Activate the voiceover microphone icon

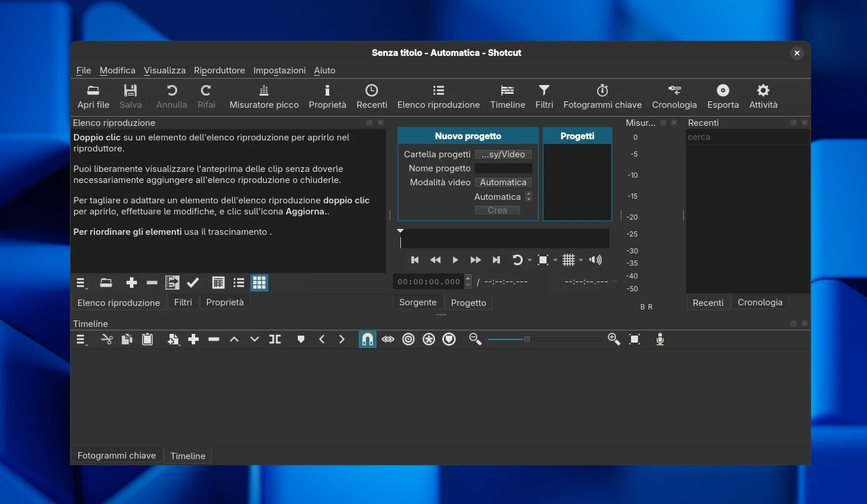point(660,339)
